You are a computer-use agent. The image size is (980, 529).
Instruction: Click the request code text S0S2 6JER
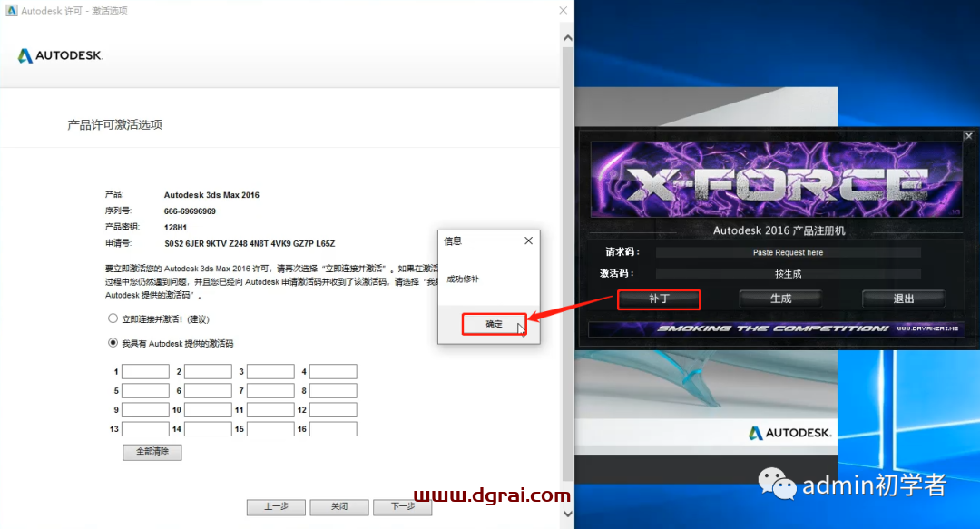pyautogui.click(x=250, y=244)
